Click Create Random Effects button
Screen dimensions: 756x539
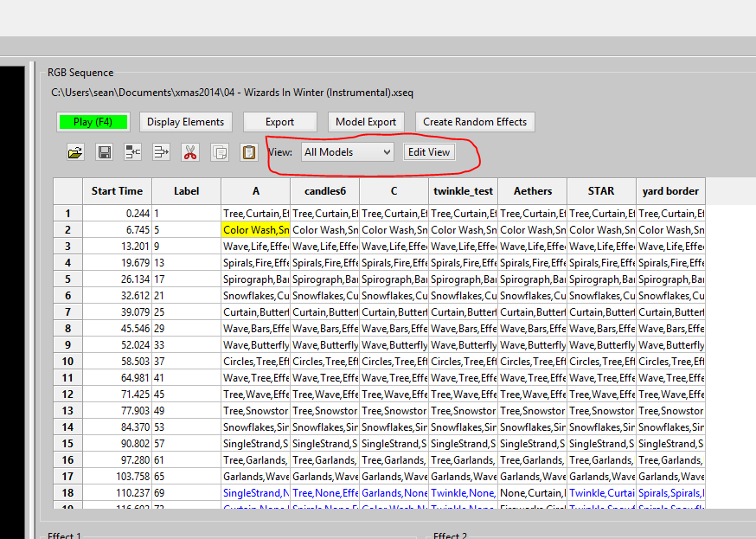(x=475, y=122)
